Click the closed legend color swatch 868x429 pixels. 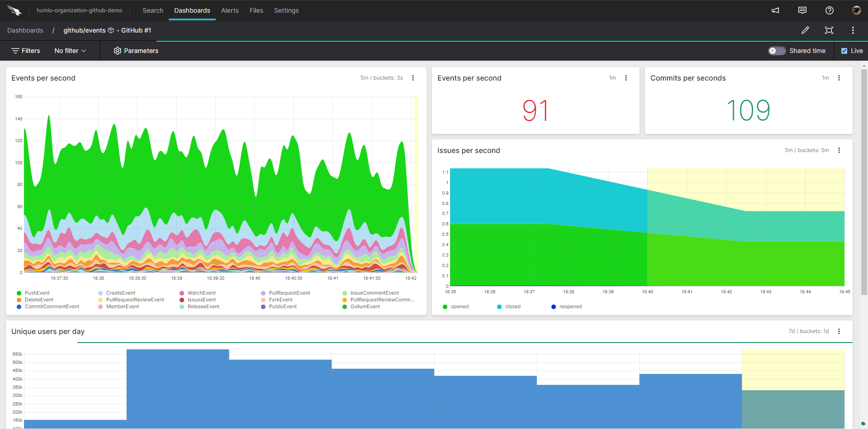[499, 307]
